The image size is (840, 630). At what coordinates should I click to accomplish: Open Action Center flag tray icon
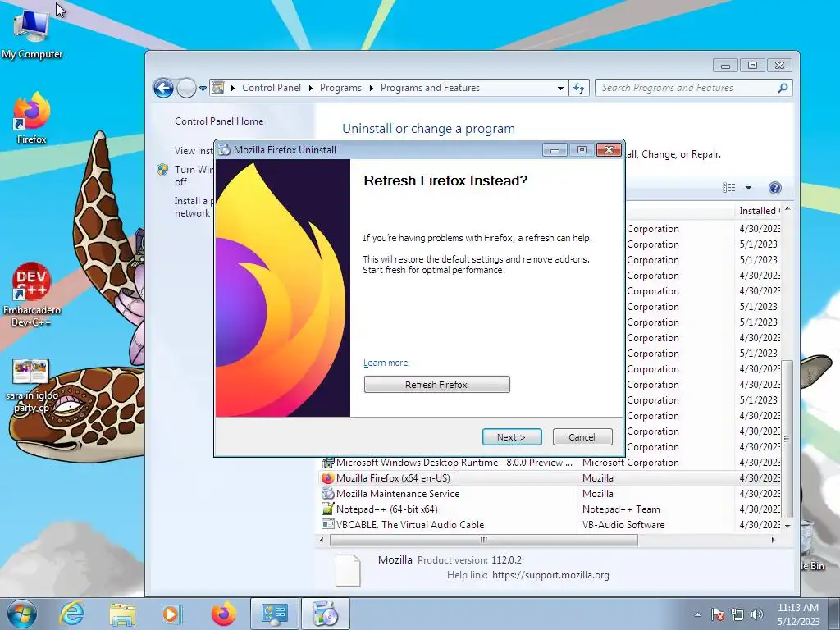(x=718, y=615)
